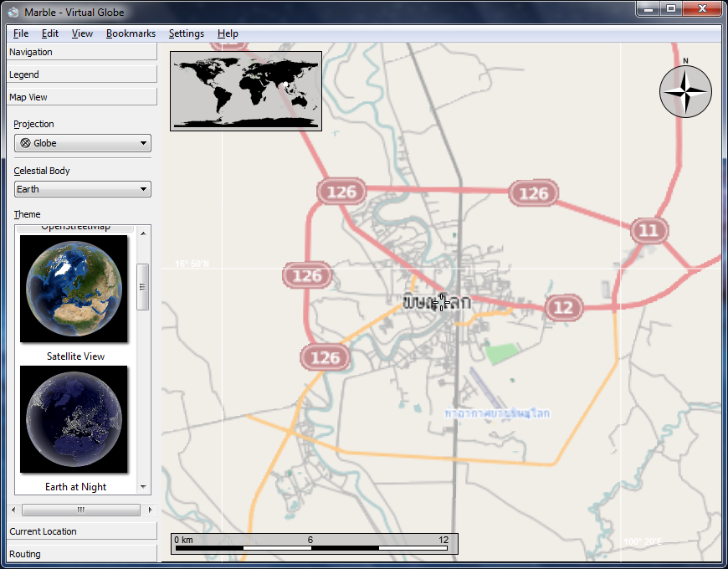This screenshot has height=569, width=728.
Task: Click the theme list scroll up arrow
Action: click(x=143, y=233)
